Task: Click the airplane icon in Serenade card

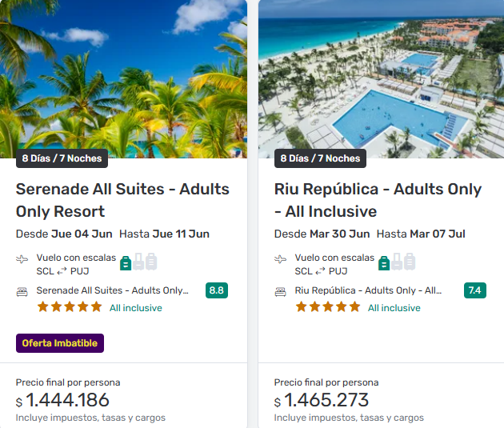Action: pos(22,259)
